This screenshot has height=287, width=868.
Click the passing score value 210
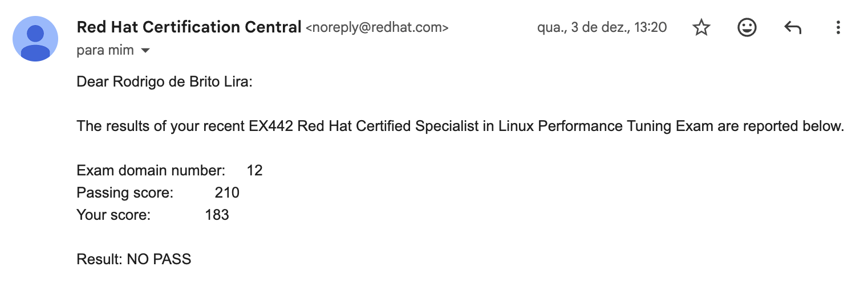click(x=227, y=192)
